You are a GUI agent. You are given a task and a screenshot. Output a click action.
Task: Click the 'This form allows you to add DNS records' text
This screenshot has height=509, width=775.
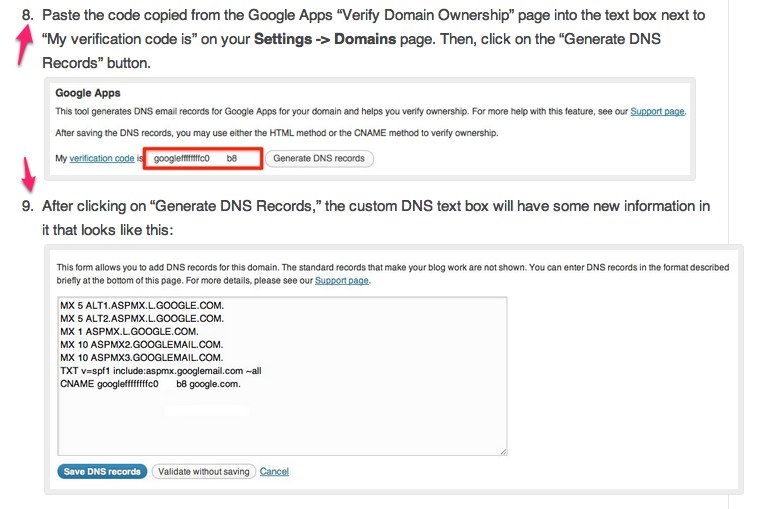pyautogui.click(x=392, y=274)
